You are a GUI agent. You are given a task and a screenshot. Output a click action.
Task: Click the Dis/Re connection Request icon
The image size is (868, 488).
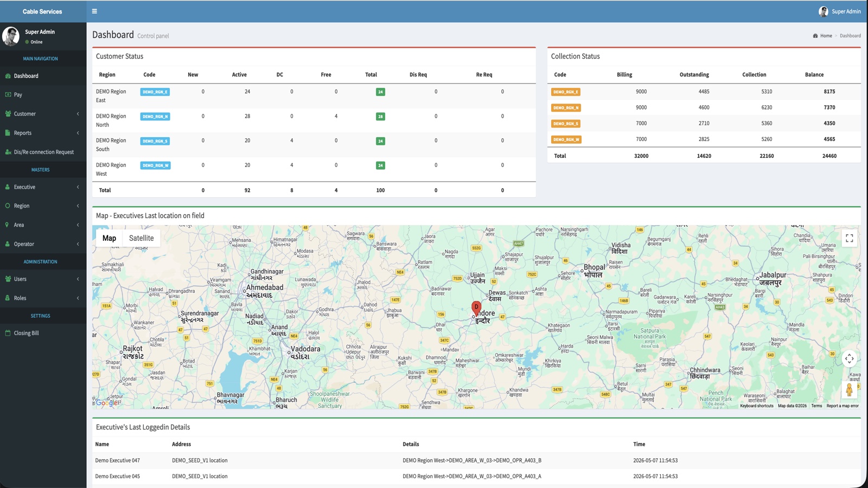point(8,152)
